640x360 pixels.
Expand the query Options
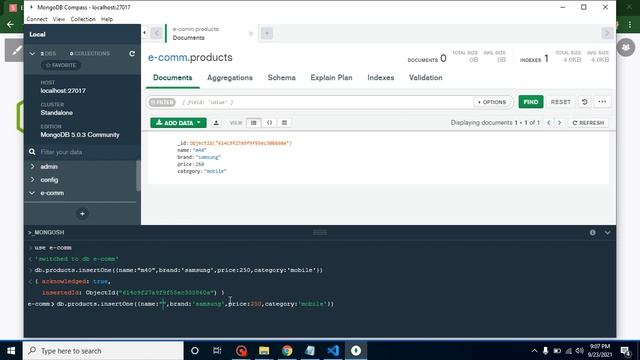[492, 102]
